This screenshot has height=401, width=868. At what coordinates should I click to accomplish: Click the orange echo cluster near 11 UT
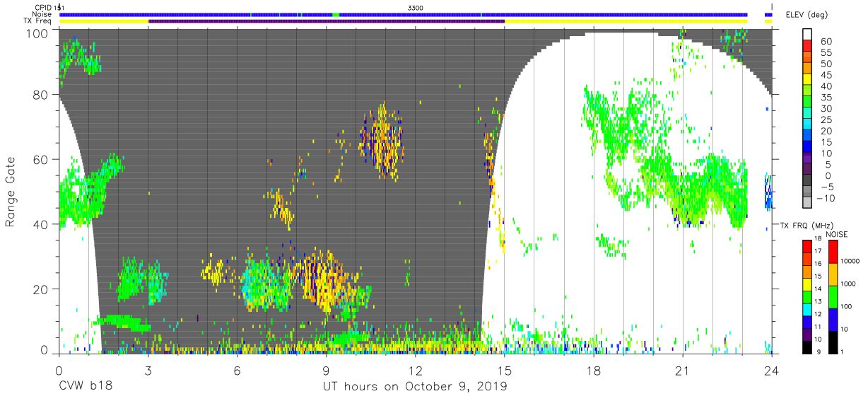[x=382, y=141]
